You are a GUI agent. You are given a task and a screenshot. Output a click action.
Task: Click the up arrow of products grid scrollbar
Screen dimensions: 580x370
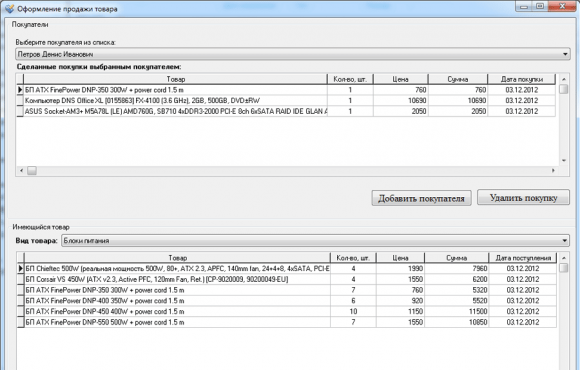click(564, 258)
